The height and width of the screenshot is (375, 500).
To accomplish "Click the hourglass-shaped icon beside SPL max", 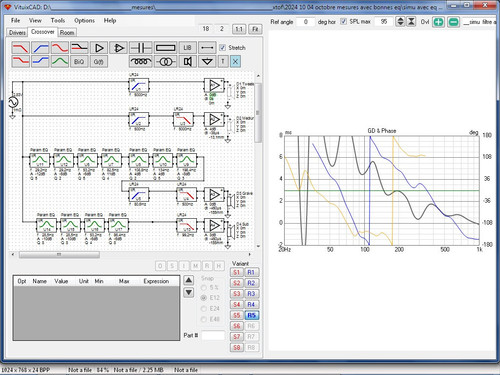I will [x=412, y=22].
